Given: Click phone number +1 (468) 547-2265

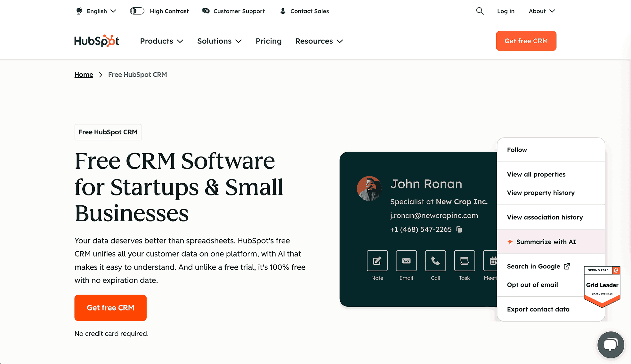Looking at the screenshot, I should tap(421, 229).
